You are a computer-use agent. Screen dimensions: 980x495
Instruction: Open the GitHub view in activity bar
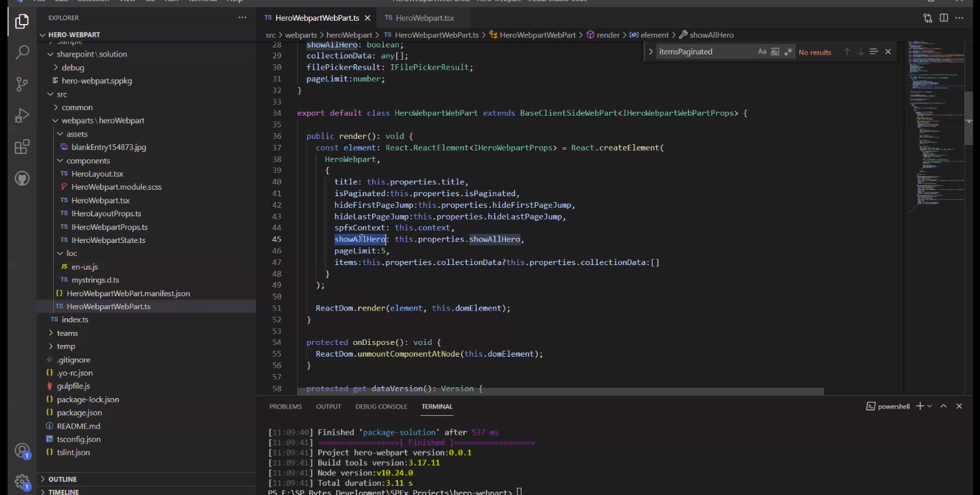click(x=22, y=178)
